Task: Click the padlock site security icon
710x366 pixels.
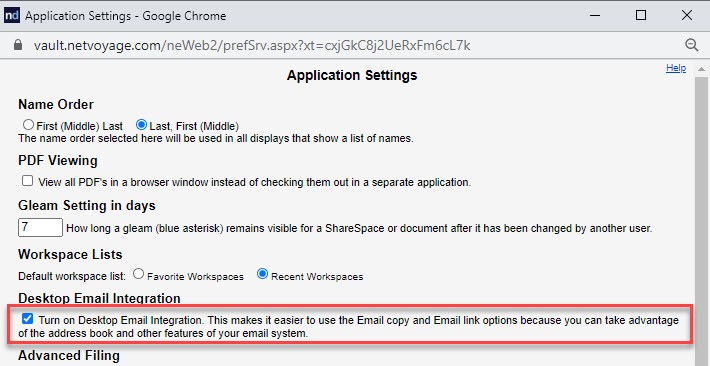Action: pyautogui.click(x=18, y=45)
